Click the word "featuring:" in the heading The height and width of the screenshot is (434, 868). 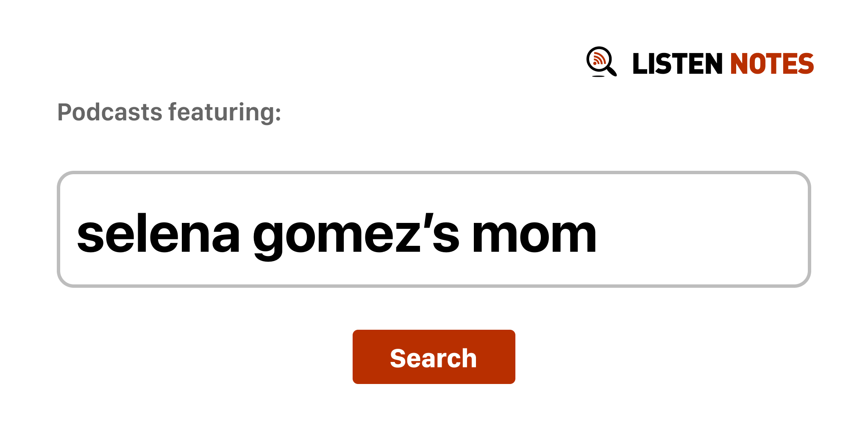[225, 112]
